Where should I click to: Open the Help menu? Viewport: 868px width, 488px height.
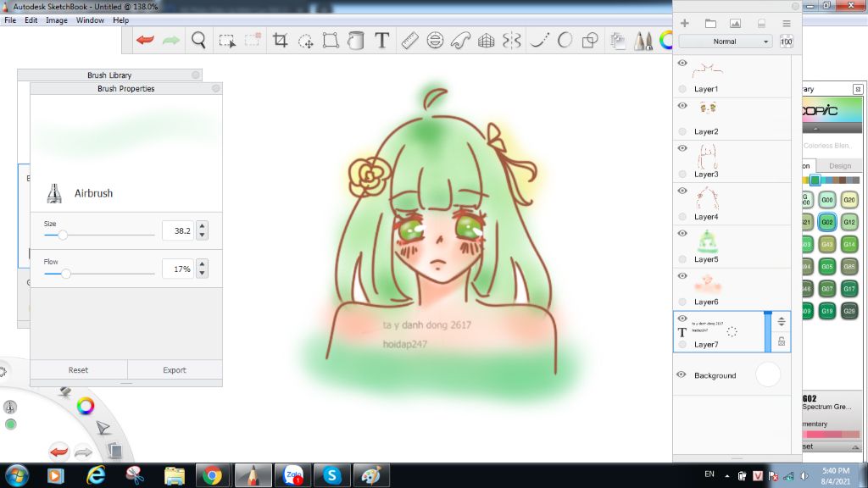120,20
